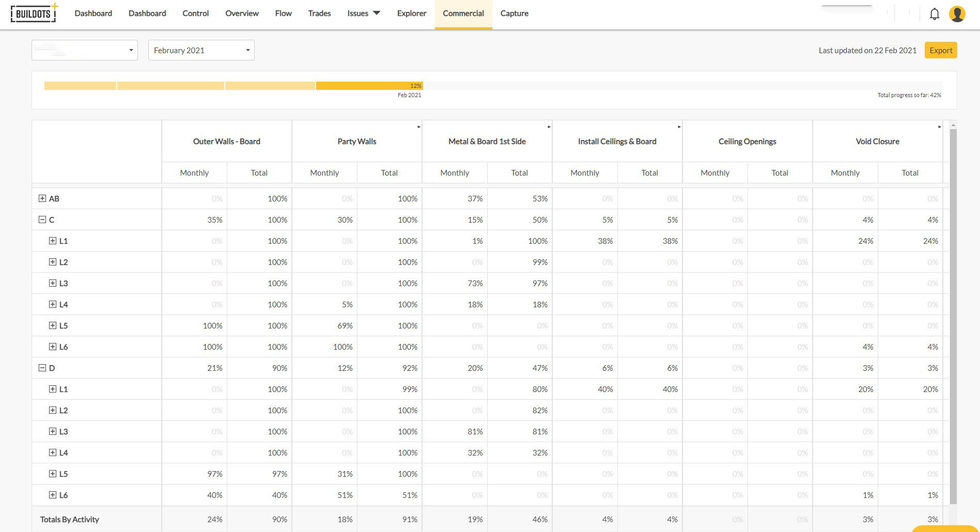Open the project selector dropdown

[85, 50]
